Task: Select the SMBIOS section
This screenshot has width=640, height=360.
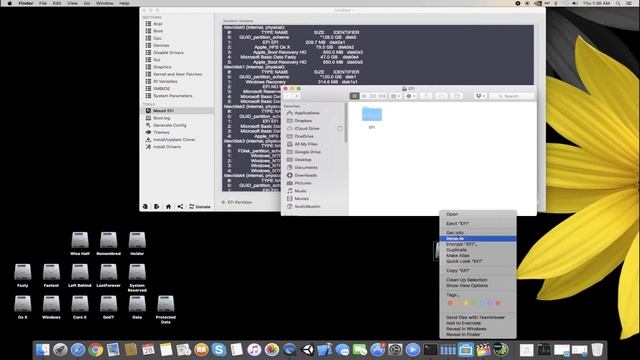Action: 161,89
